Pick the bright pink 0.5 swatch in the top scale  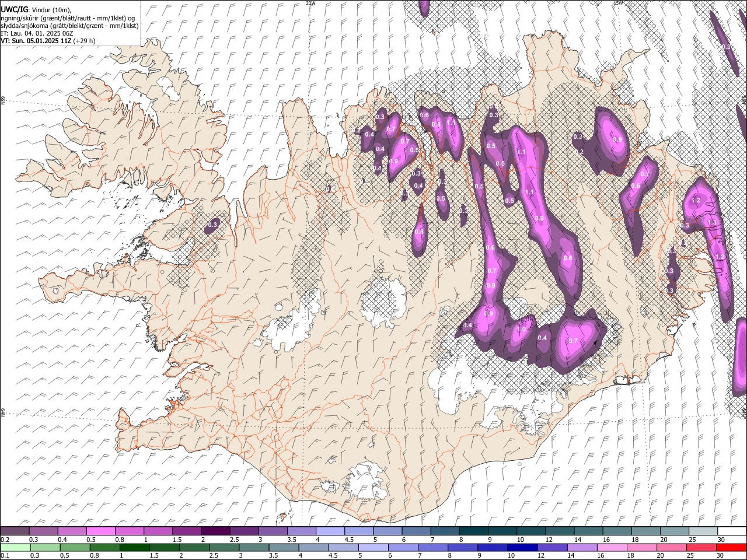101,531
